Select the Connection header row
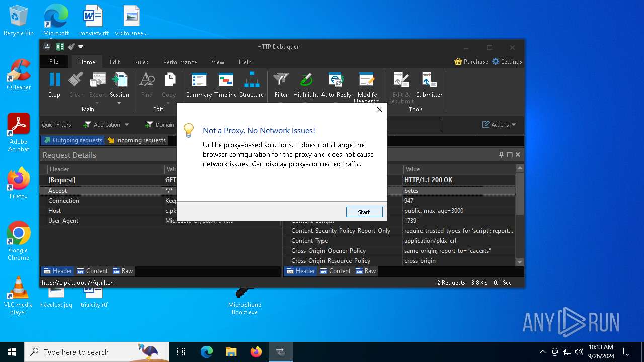Image resolution: width=644 pixels, height=362 pixels. (x=160, y=201)
